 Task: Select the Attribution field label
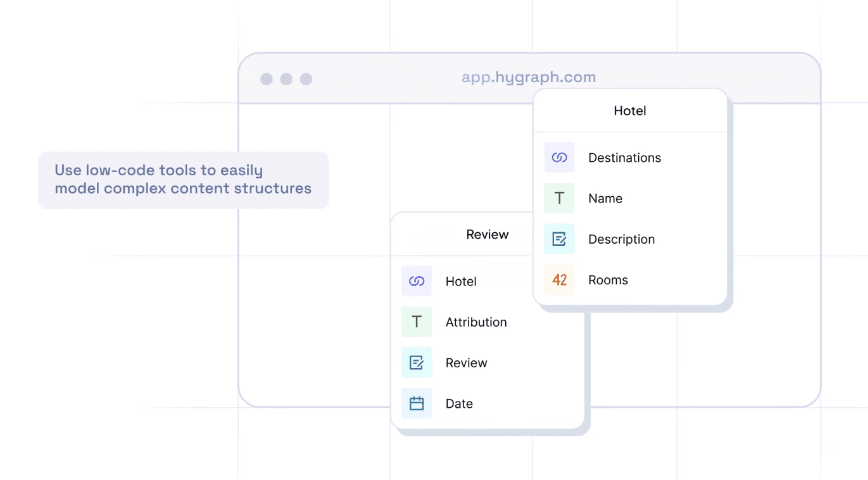click(476, 322)
